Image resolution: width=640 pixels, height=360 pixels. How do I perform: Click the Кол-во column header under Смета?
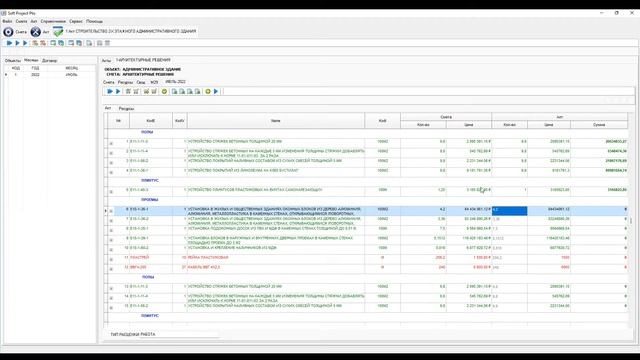click(423, 125)
